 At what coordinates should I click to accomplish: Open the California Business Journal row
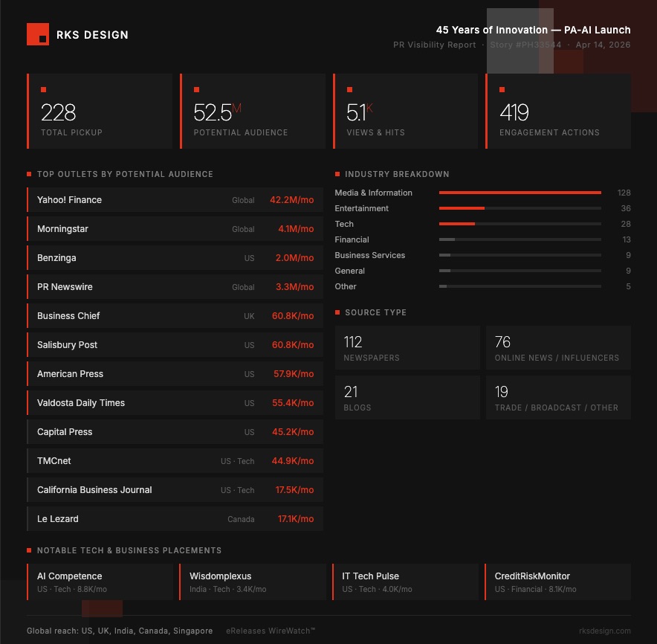point(175,490)
